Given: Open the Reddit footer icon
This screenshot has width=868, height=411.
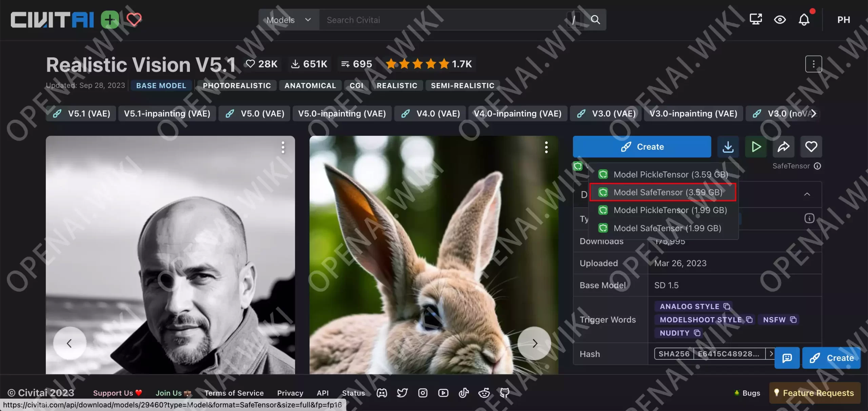Looking at the screenshot, I should point(484,393).
